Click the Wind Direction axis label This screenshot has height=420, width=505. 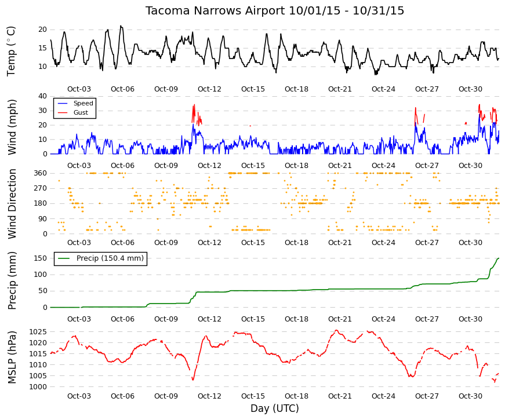[11, 204]
